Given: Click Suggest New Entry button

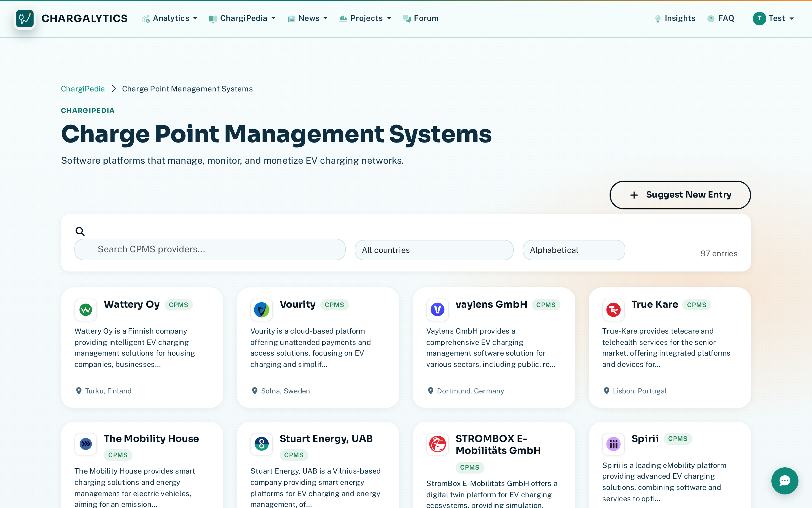Looking at the screenshot, I should 680,195.
